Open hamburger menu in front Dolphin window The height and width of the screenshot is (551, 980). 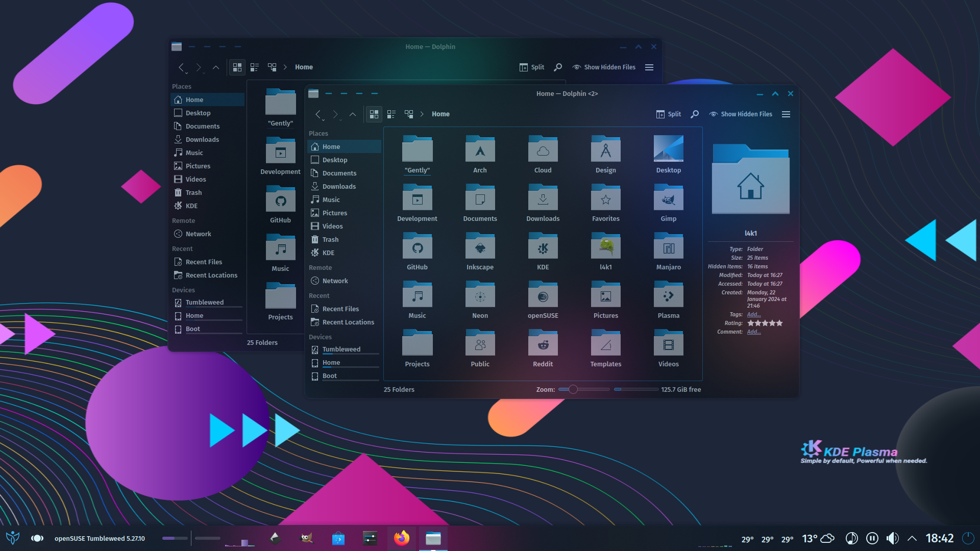click(786, 114)
